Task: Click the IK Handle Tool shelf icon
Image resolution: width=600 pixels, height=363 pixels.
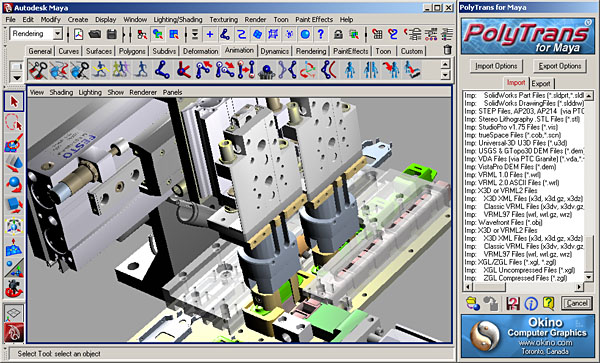Action: 183,70
